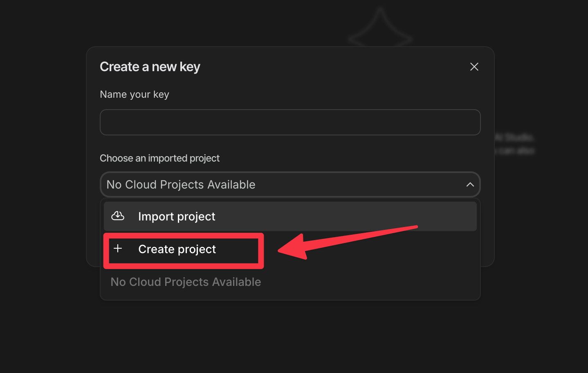Viewport: 588px width, 373px height.
Task: Click the No Cloud Projects Available combo box text
Action: point(181,184)
